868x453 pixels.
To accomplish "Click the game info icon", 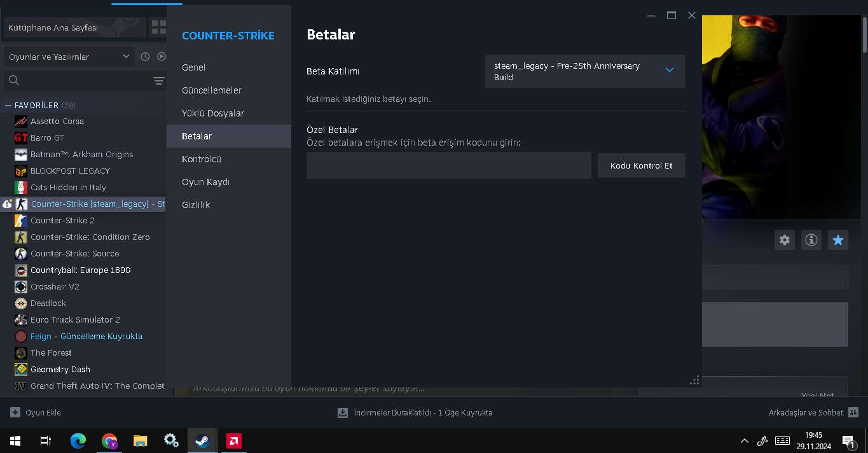I will coord(811,240).
